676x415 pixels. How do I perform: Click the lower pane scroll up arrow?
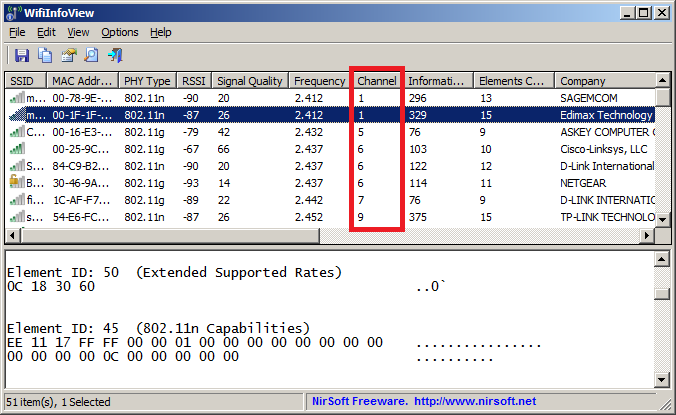pyautogui.click(x=661, y=259)
